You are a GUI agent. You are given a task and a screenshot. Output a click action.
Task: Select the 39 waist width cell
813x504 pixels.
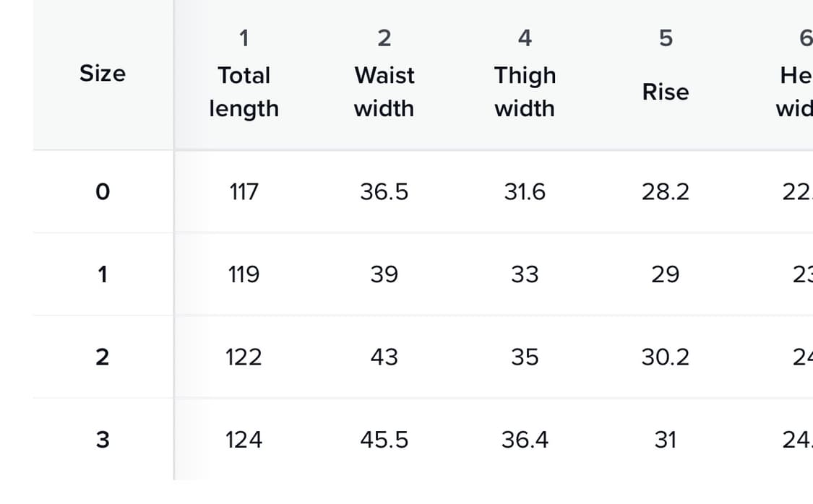click(x=384, y=274)
